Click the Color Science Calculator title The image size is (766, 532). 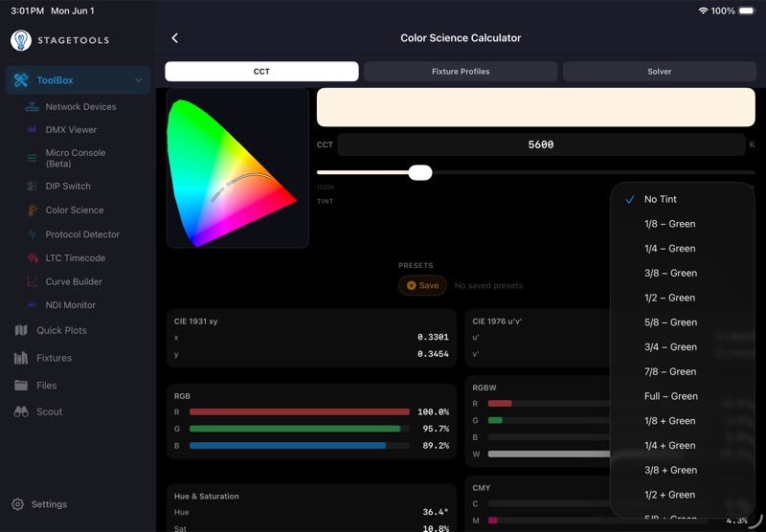coord(461,38)
